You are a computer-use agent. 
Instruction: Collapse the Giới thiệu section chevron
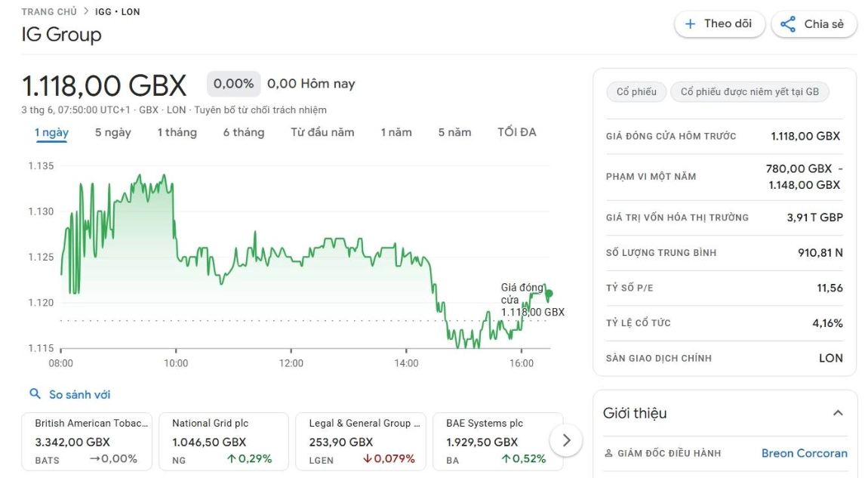point(838,413)
